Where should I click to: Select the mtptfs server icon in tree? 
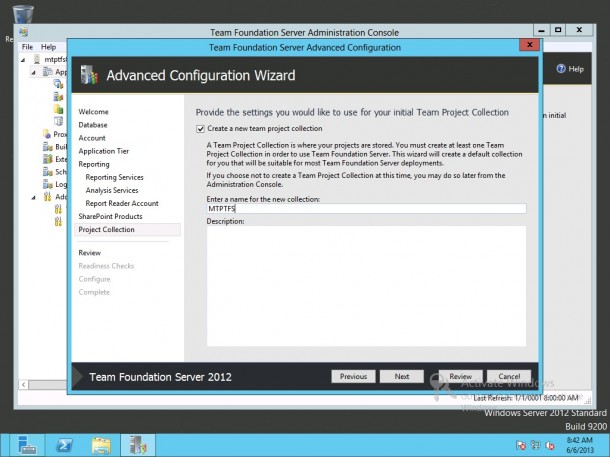[x=37, y=60]
